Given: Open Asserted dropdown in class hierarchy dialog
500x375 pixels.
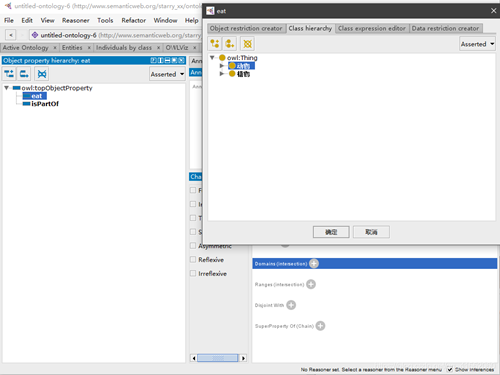Looking at the screenshot, I should coord(478,44).
